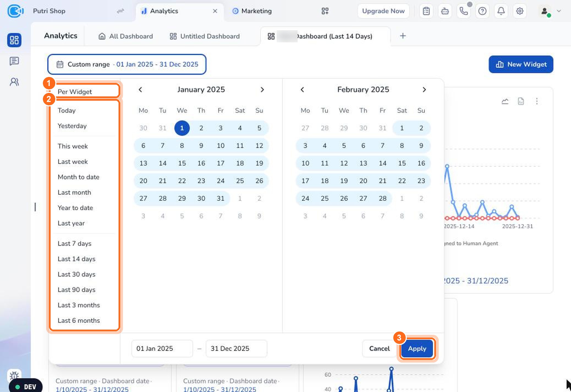The height and width of the screenshot is (392, 571).
Task: Open notifications bell icon
Action: point(501,11)
